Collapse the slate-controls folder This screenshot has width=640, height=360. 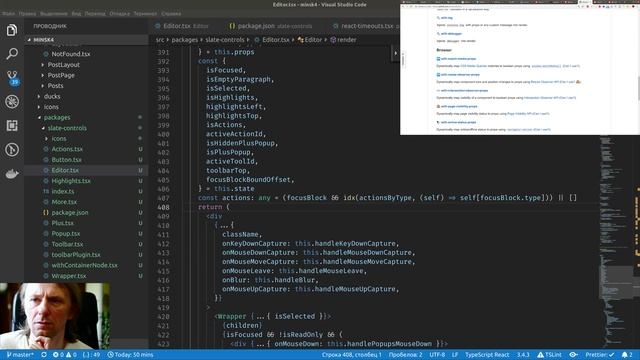[67, 128]
